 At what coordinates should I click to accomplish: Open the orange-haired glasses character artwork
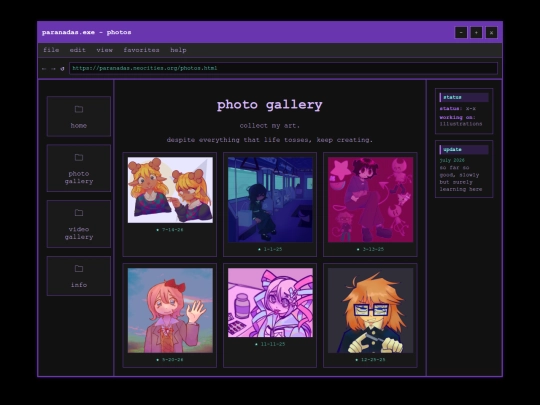[370, 311]
